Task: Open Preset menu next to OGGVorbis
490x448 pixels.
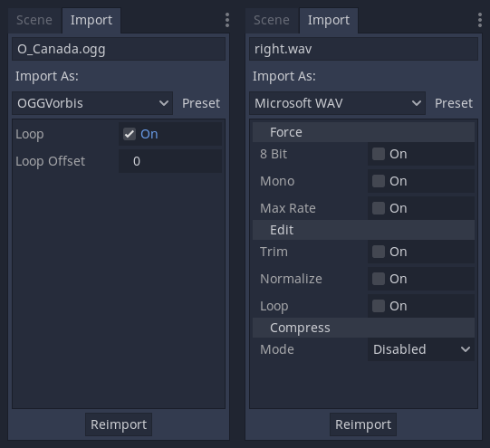Action: tap(201, 103)
